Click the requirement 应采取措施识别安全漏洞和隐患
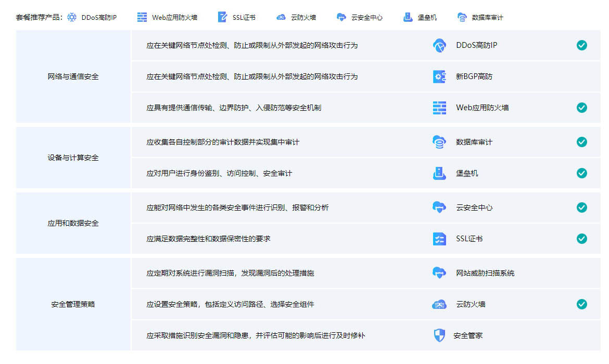The width and height of the screenshot is (609, 364). 256,335
